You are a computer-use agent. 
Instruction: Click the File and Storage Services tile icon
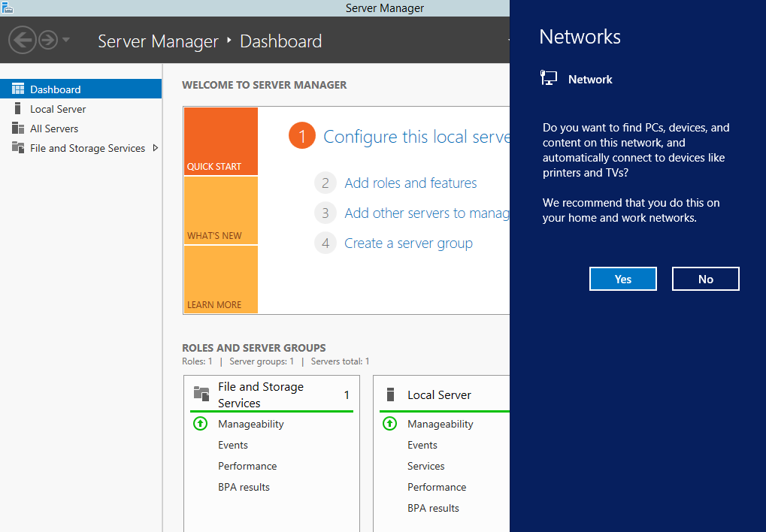click(x=201, y=393)
